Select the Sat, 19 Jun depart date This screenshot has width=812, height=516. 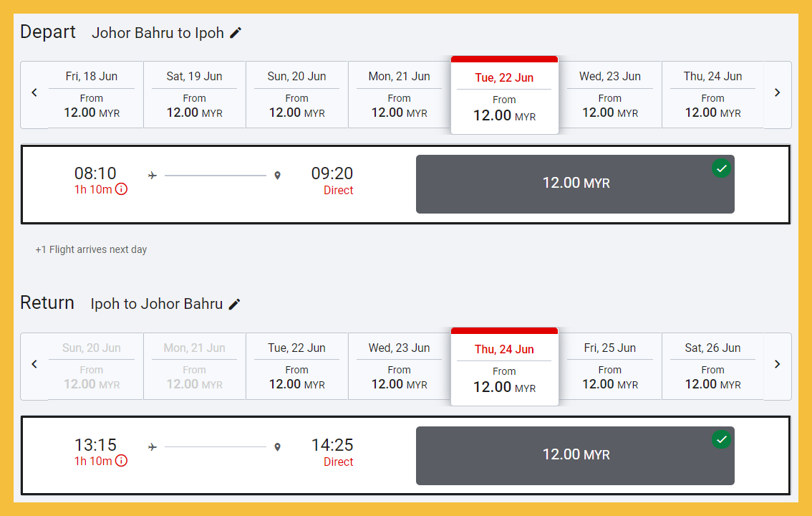(x=194, y=95)
